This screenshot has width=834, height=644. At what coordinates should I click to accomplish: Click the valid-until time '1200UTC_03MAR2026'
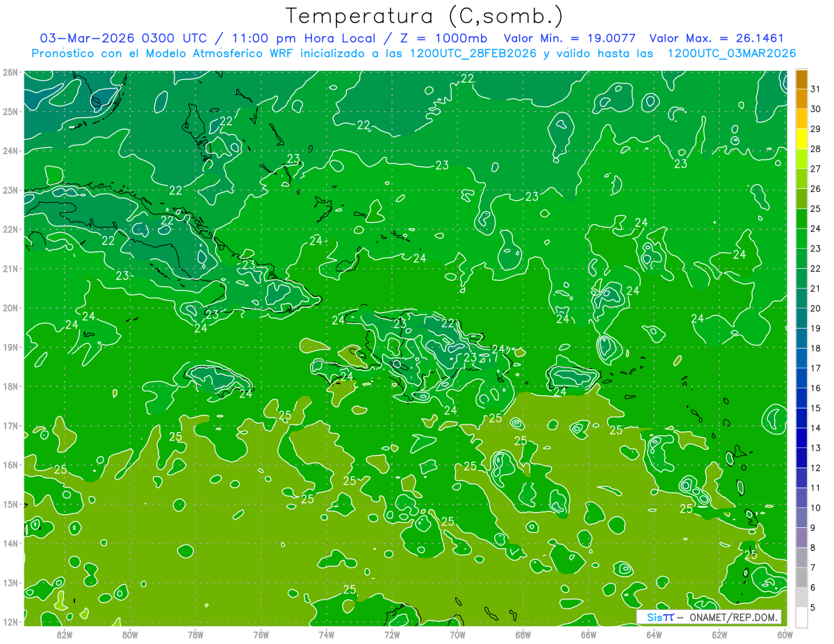[x=731, y=53]
